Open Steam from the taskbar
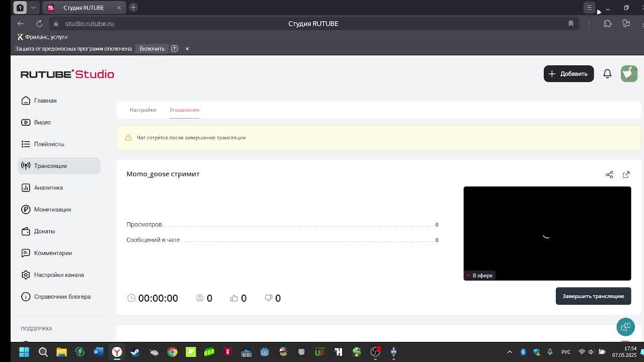This screenshot has height=362, width=644. (x=135, y=352)
